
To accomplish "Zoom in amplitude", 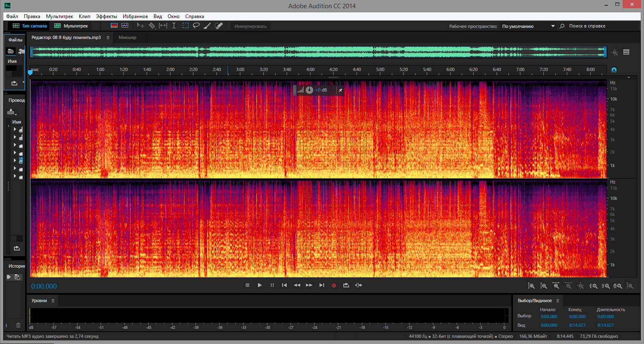I will pos(531,286).
